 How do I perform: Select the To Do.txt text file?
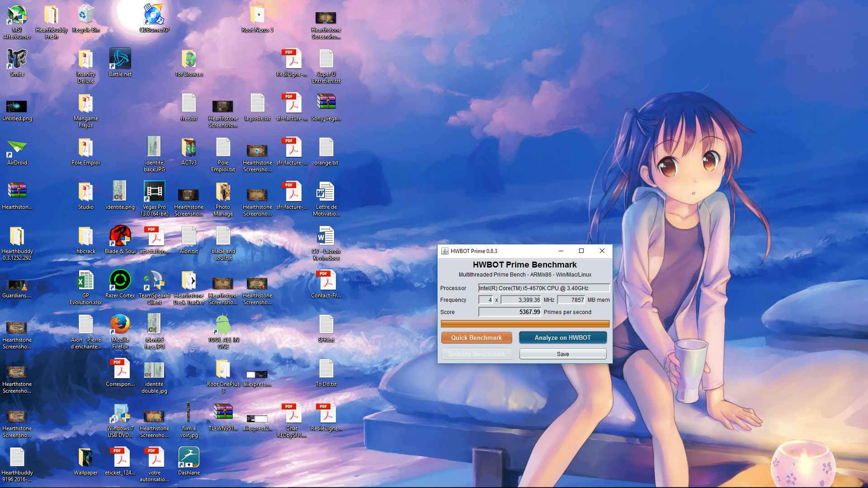(326, 372)
